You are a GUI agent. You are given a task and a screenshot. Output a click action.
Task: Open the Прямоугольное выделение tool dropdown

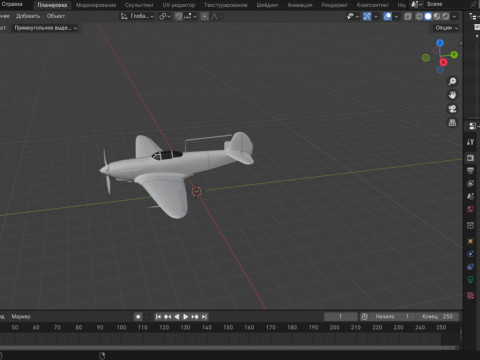(x=46, y=28)
